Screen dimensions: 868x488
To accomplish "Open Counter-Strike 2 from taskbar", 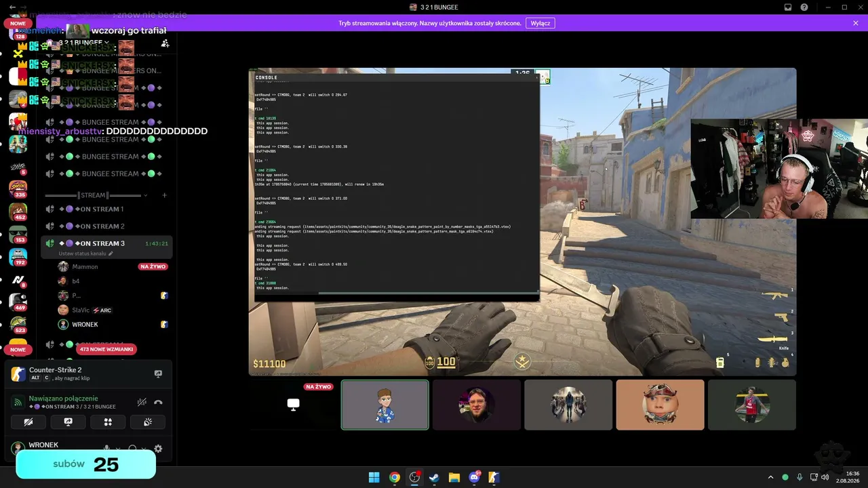I will [494, 477].
